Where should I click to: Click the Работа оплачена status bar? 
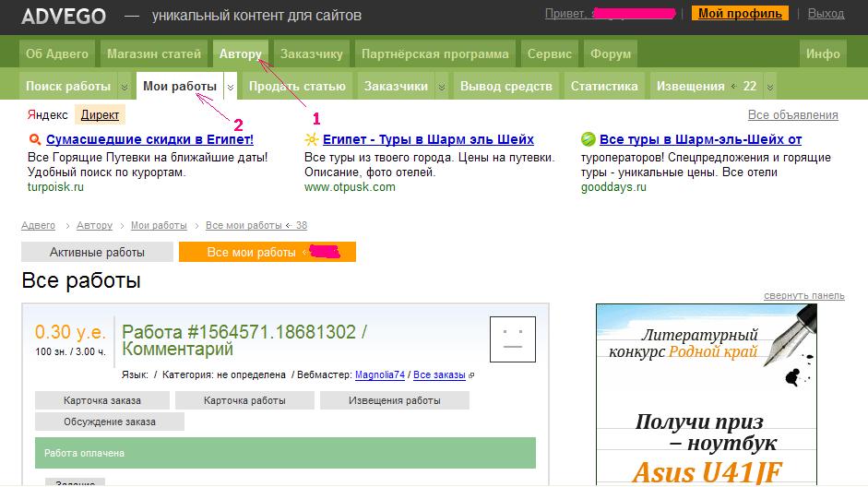285,453
